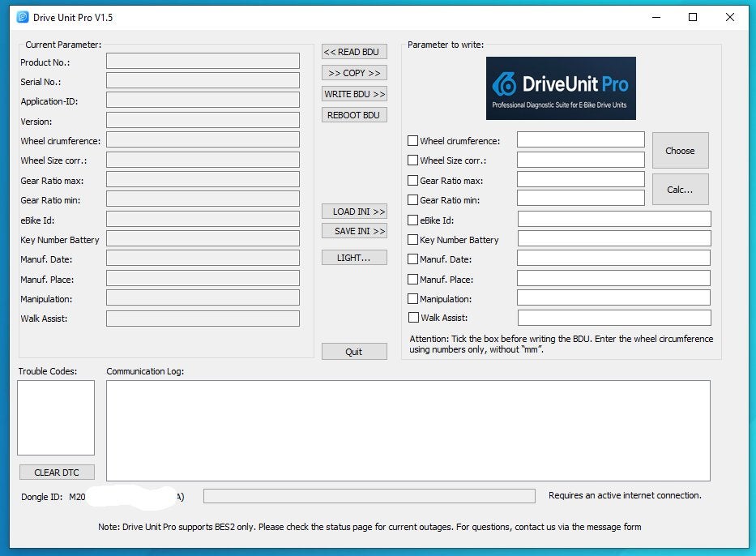Click the Gear Ratio max write field
The image size is (756, 556).
tap(580, 179)
